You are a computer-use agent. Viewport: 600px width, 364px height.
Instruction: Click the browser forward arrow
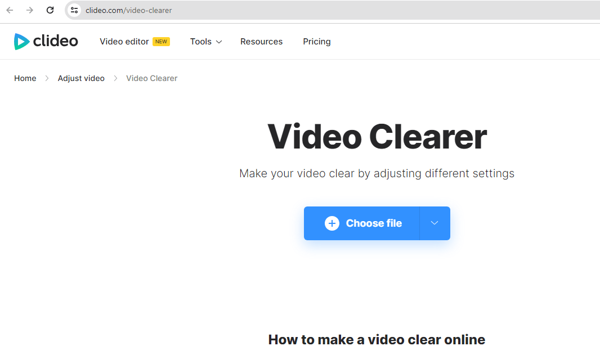tap(30, 10)
